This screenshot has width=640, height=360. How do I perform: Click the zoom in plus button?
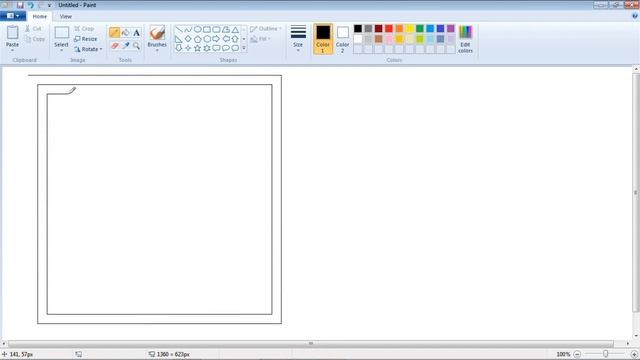pyautogui.click(x=634, y=354)
